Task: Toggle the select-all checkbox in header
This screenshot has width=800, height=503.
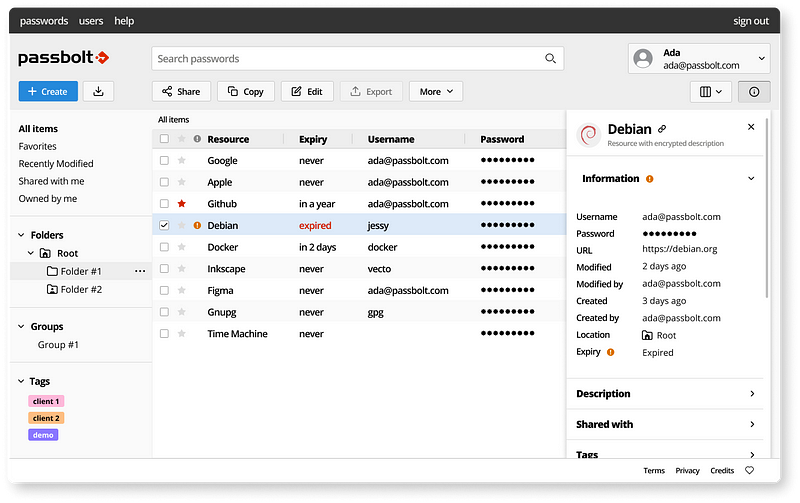Action: point(164,139)
